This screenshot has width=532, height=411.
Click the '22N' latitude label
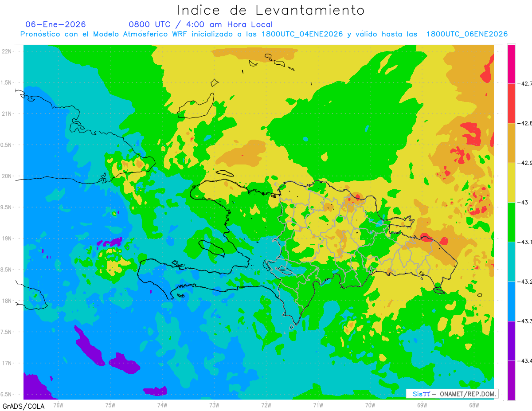click(x=6, y=51)
